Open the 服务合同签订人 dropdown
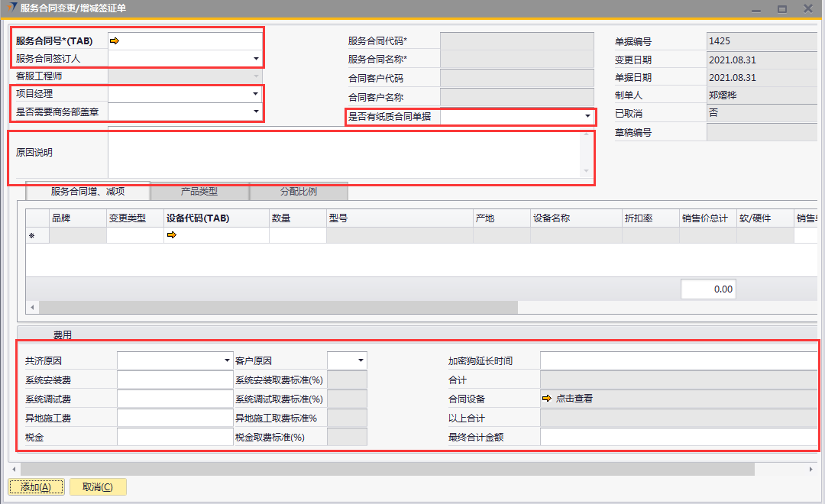The image size is (825, 504). (x=256, y=59)
